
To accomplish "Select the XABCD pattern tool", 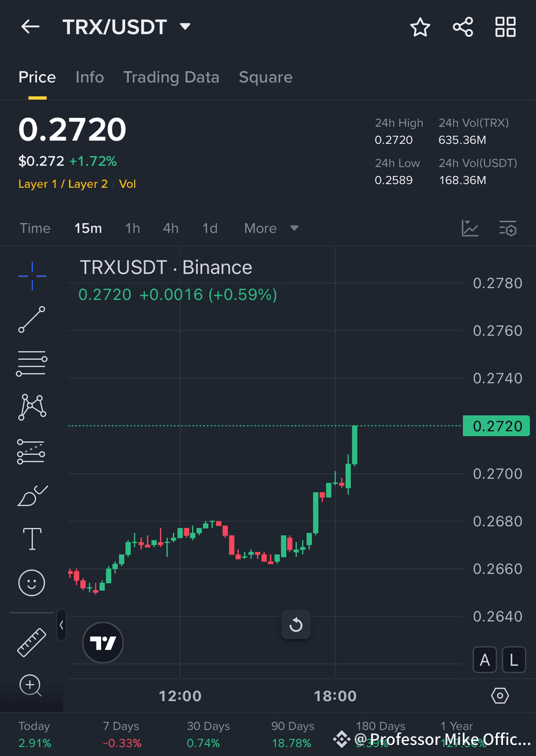I will click(31, 407).
